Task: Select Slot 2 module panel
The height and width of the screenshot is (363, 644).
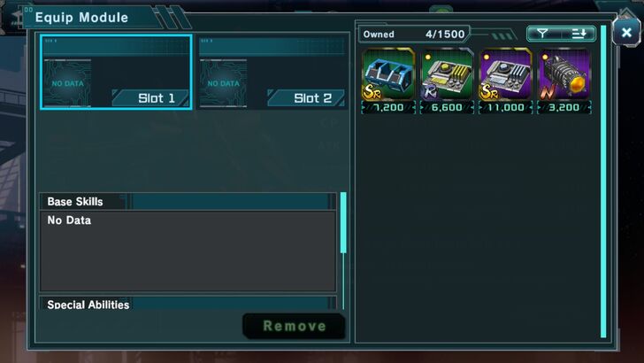Action: [272, 72]
